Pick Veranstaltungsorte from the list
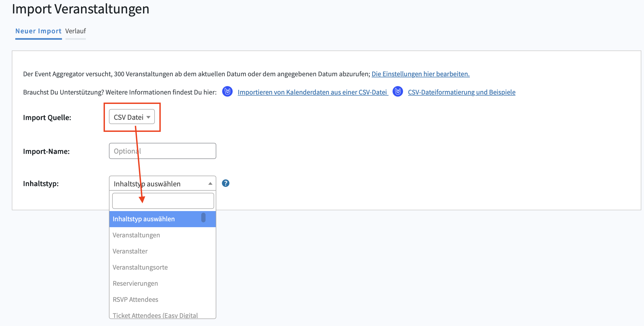644x326 pixels. click(140, 267)
